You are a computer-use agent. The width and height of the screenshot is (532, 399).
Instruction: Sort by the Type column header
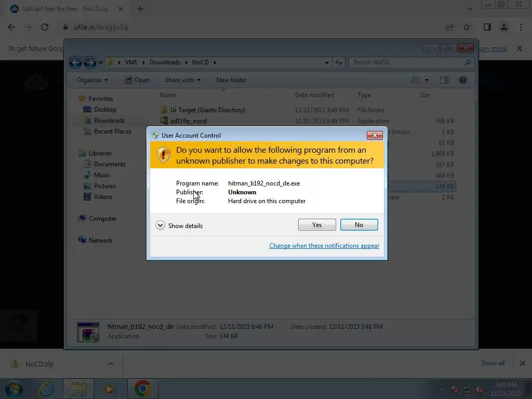click(364, 95)
